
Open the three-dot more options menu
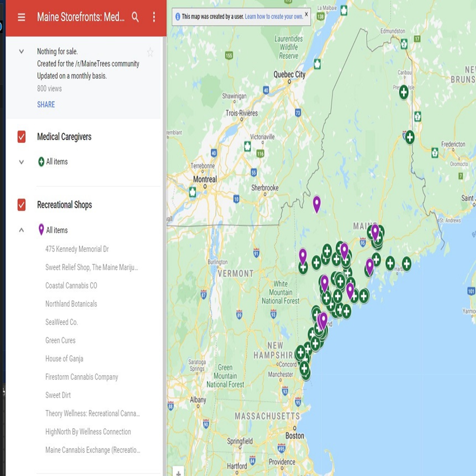[154, 17]
